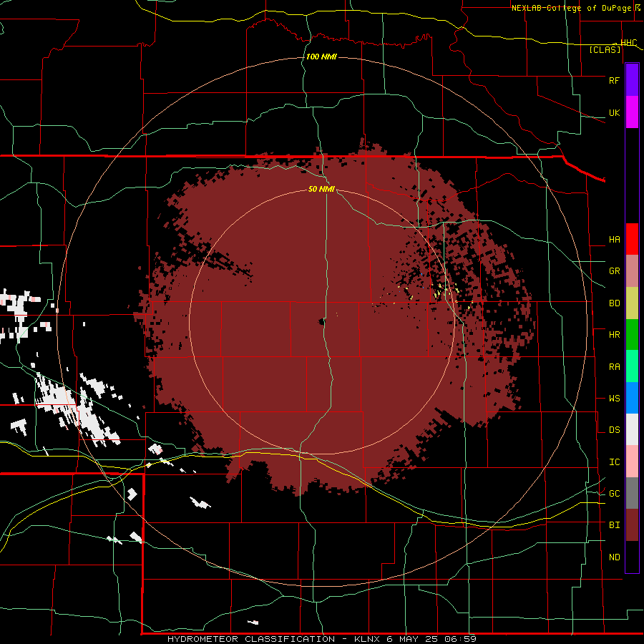
Task: Click the HA red legend swatch
Action: pos(632,239)
